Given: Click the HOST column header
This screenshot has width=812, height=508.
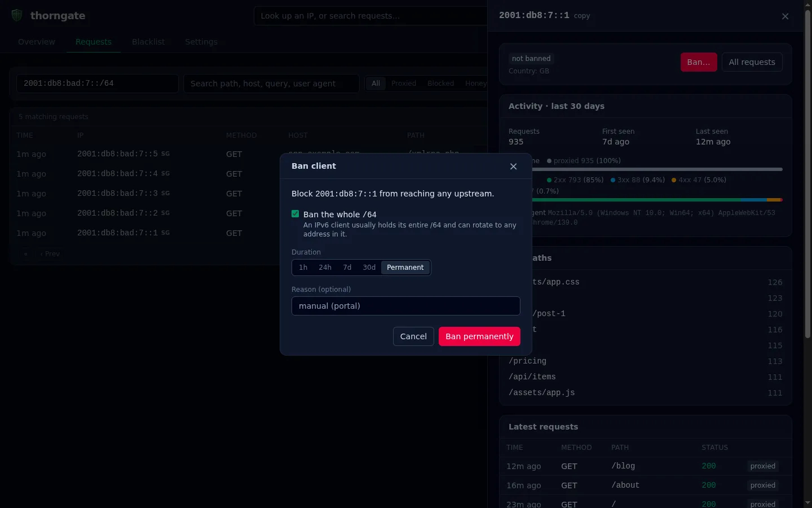Looking at the screenshot, I should (x=298, y=135).
